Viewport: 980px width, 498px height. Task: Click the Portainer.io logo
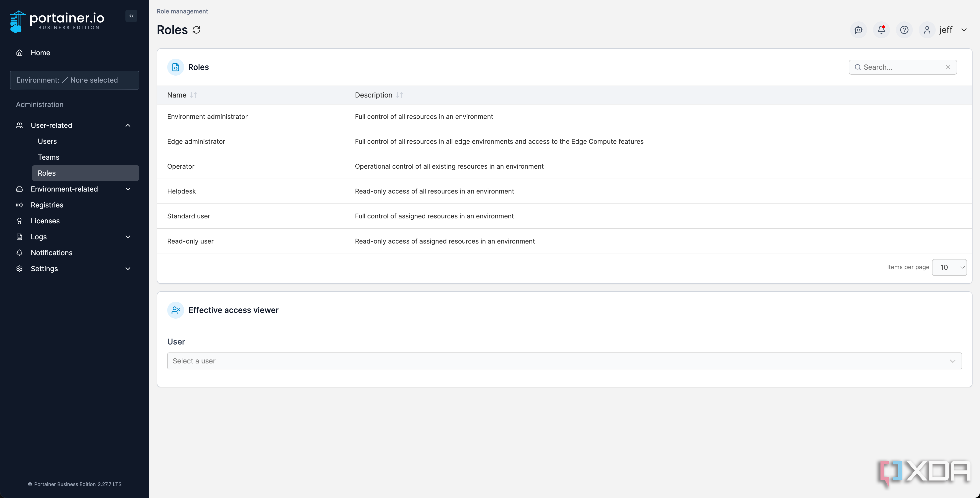click(57, 21)
